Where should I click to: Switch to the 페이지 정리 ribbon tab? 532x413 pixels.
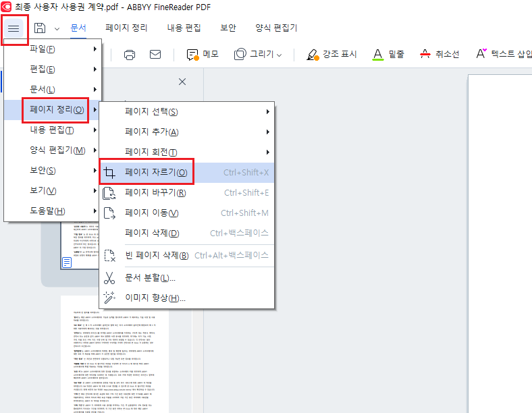point(126,28)
